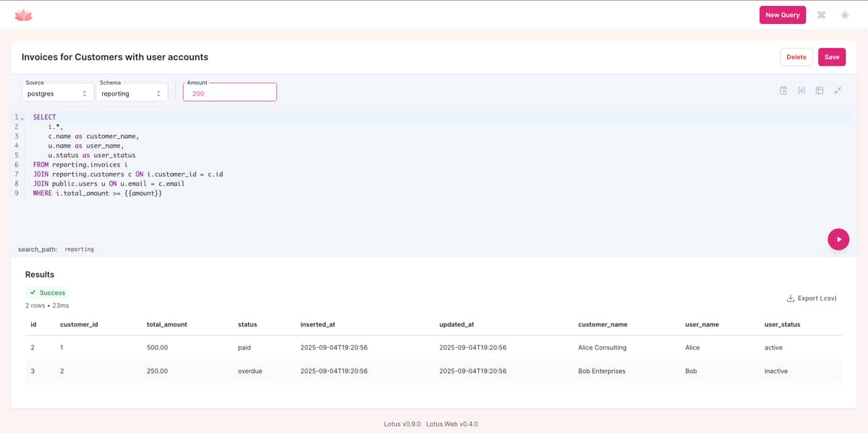Open the Source postgres dropdown
This screenshot has height=433, width=868.
pos(57,93)
